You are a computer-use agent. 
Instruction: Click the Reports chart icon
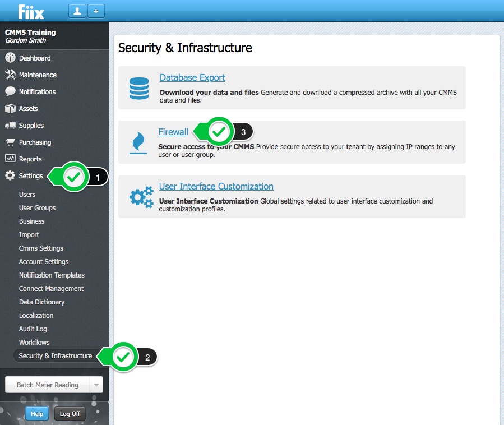coord(10,158)
